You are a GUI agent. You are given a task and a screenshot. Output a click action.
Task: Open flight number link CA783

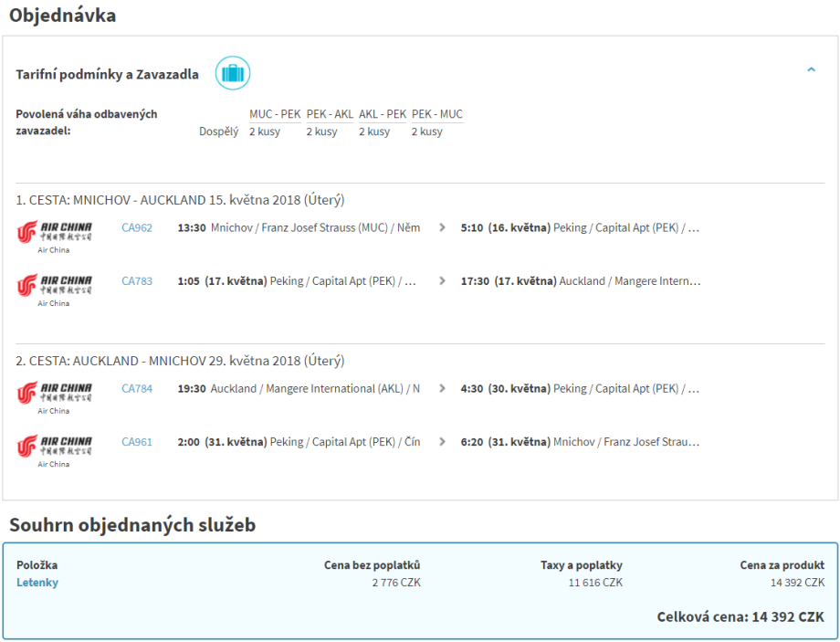click(x=137, y=281)
